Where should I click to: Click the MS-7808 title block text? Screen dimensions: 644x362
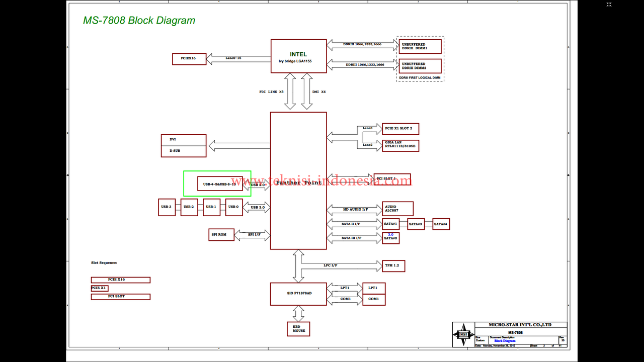click(x=515, y=332)
